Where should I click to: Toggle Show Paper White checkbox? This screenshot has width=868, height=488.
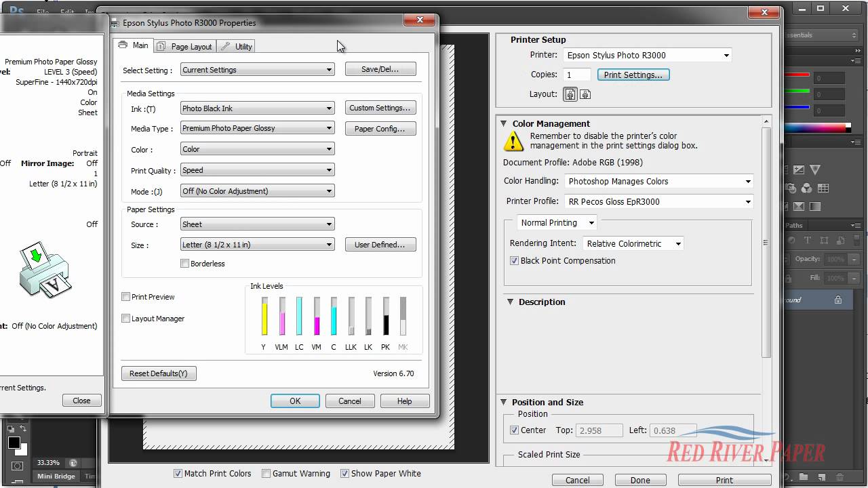tap(344, 474)
